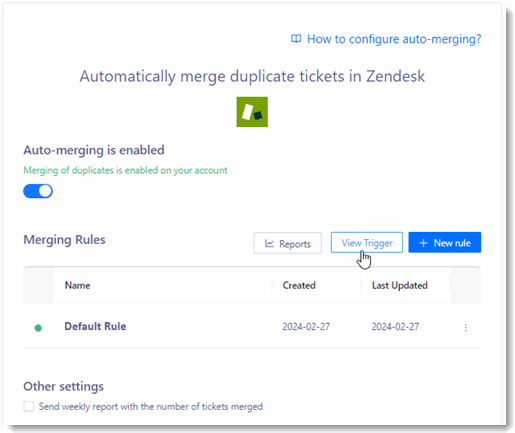Click the green Zendesk logo icon

(x=252, y=112)
